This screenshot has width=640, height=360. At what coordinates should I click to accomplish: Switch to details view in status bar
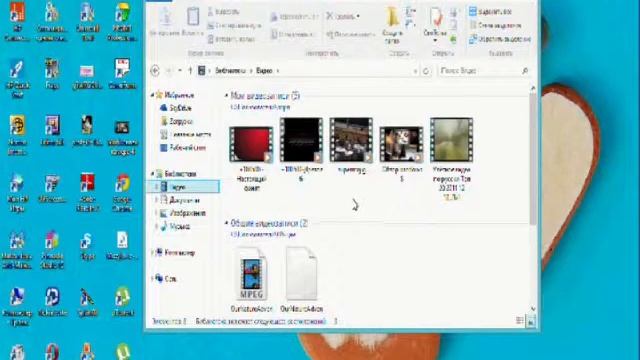coord(520,321)
